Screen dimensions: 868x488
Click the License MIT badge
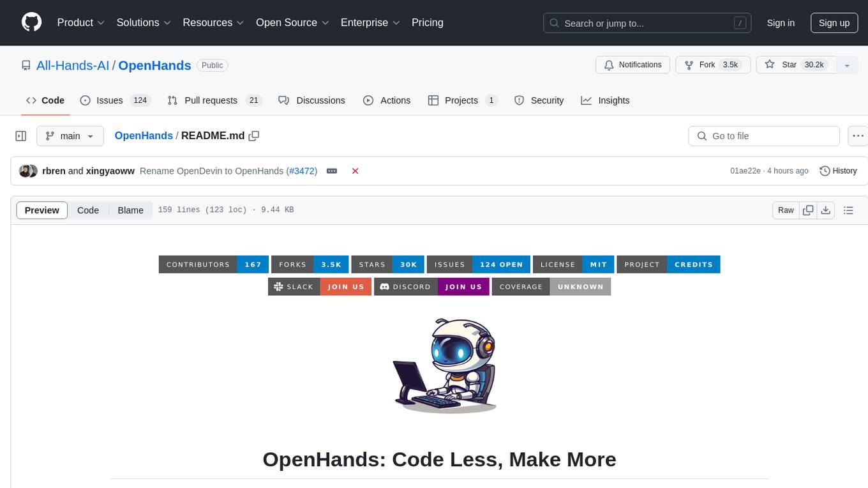tap(574, 264)
